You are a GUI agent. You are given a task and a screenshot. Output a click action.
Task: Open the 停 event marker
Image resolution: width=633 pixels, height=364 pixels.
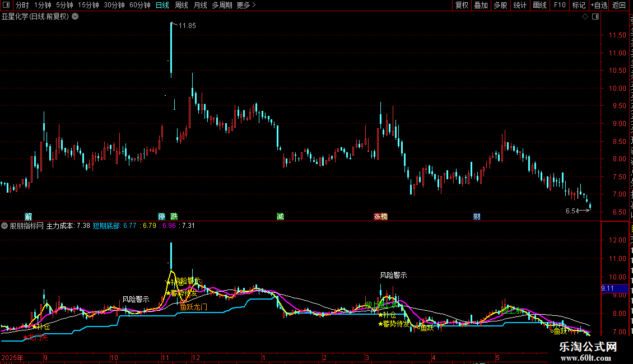162,217
